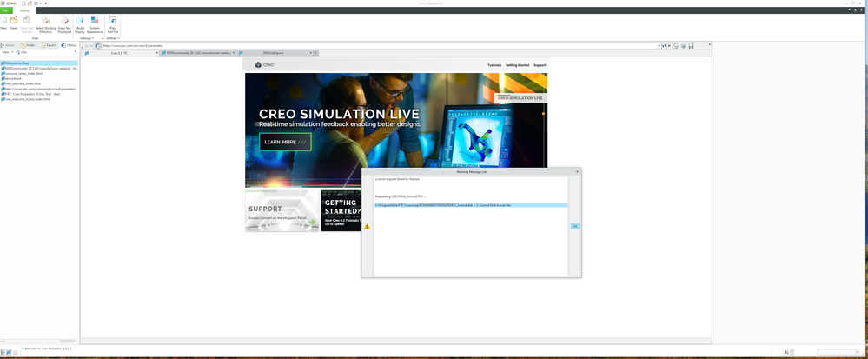
Task: Click the refresh icon beside address bar
Action: coord(665,45)
